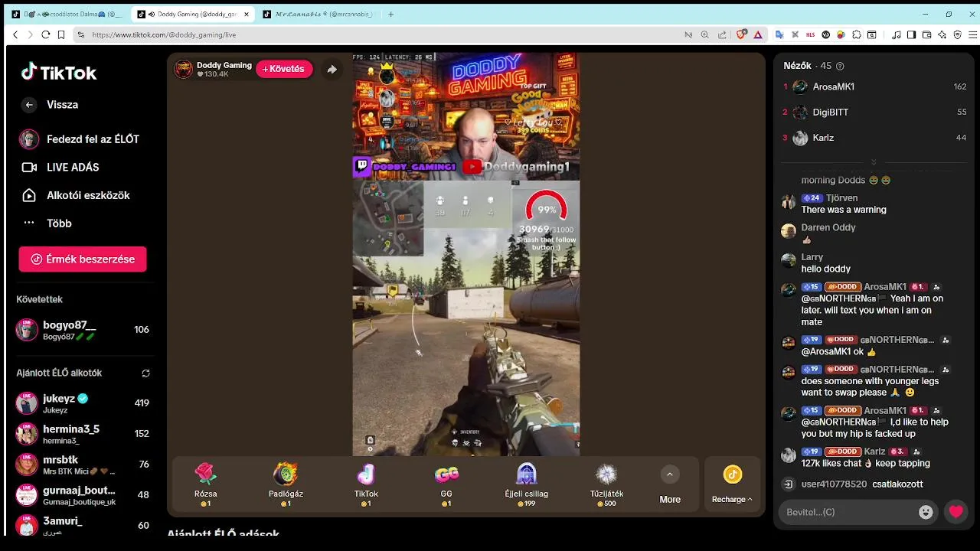Open jukeyz live channel

[x=83, y=403]
